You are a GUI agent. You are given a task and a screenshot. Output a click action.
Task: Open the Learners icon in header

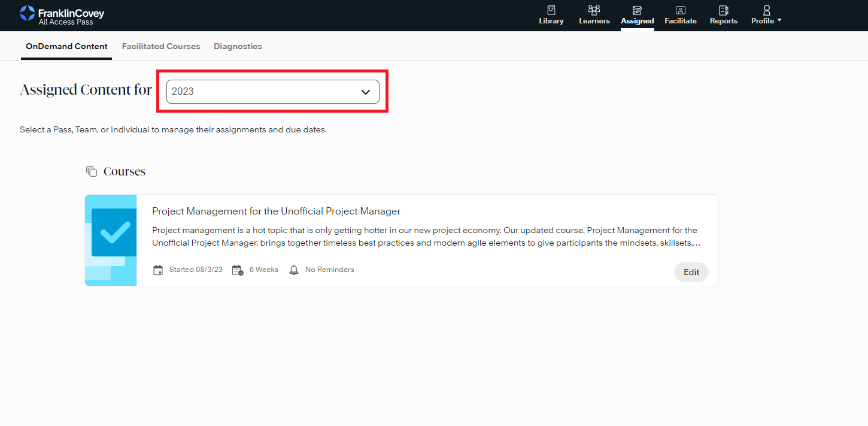point(594,10)
